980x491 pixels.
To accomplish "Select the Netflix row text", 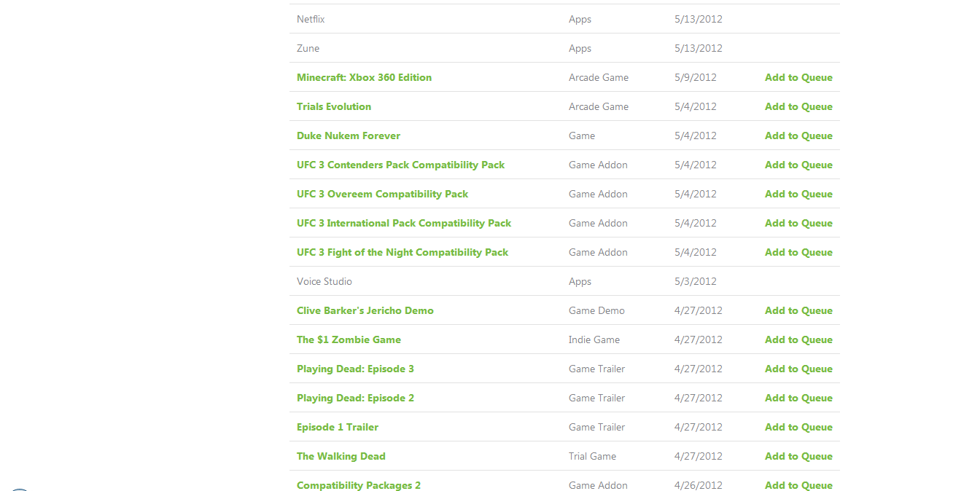I will (x=311, y=19).
